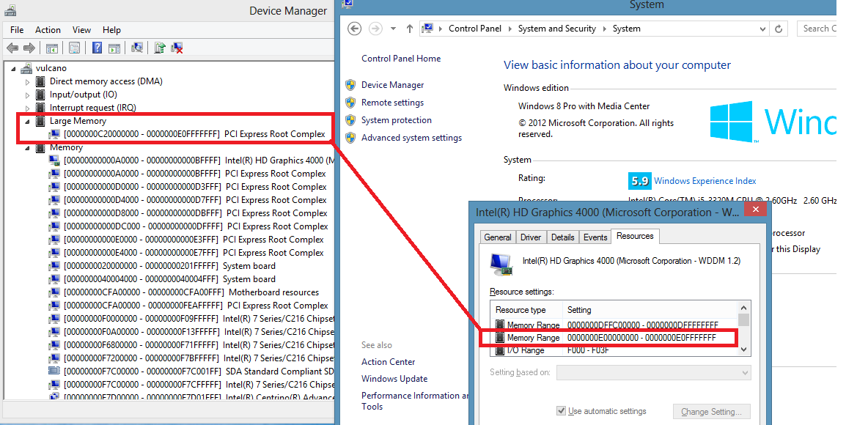
Task: Click the Forward arrow in Device Manager toolbar
Action: coord(29,48)
